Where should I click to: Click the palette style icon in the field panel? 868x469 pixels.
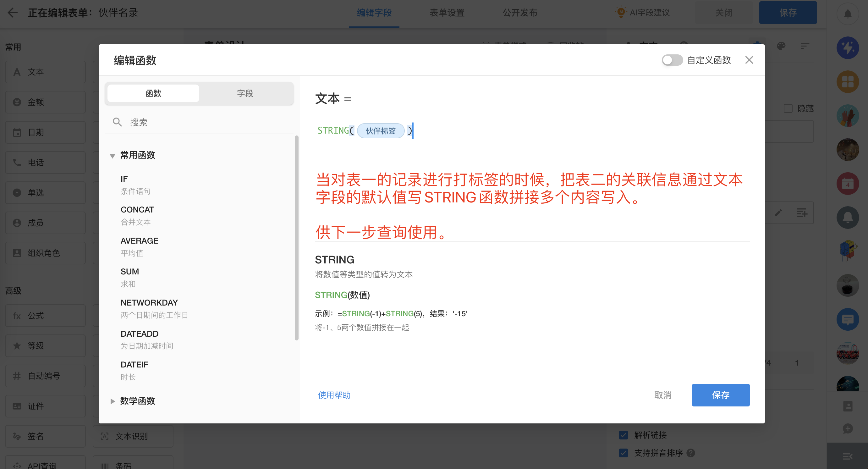(x=781, y=46)
